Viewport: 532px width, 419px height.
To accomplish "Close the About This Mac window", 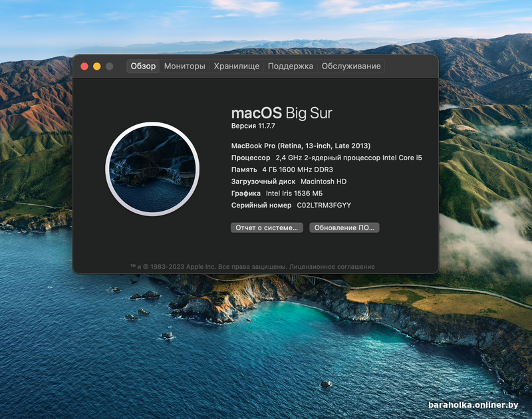I will coord(84,66).
